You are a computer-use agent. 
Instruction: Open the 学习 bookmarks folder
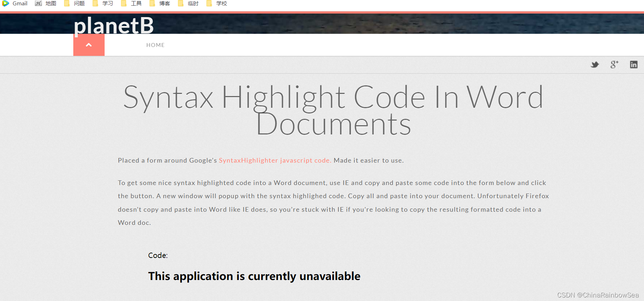pos(103,3)
